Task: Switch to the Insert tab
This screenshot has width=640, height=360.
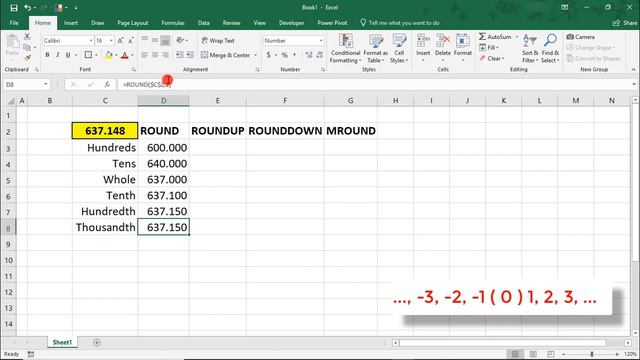Action: [71, 23]
